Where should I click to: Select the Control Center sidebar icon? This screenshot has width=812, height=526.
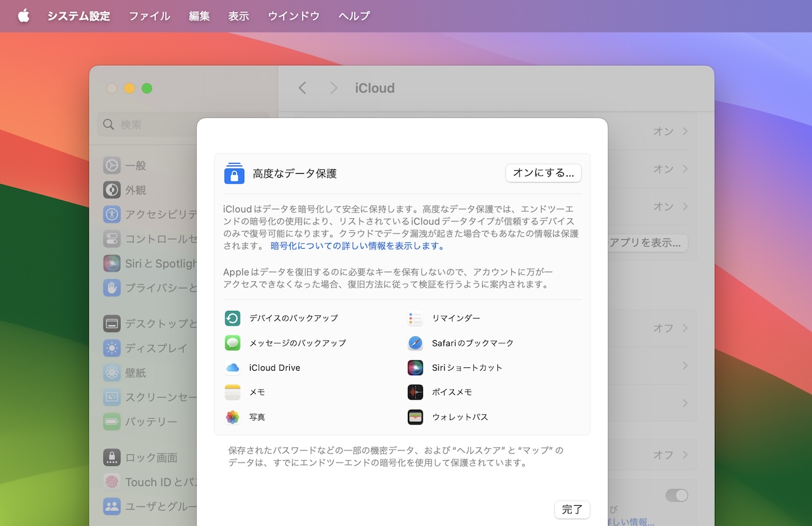[x=112, y=239]
